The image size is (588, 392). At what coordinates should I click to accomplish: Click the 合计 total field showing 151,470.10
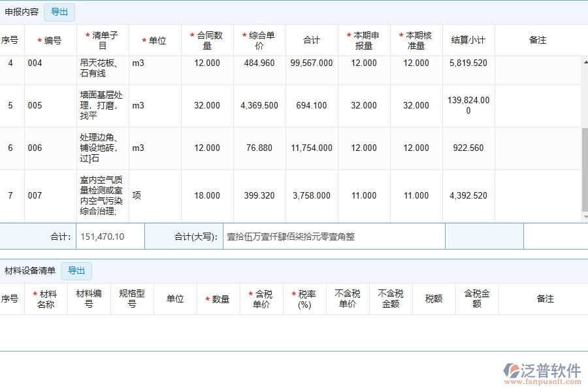(x=108, y=236)
